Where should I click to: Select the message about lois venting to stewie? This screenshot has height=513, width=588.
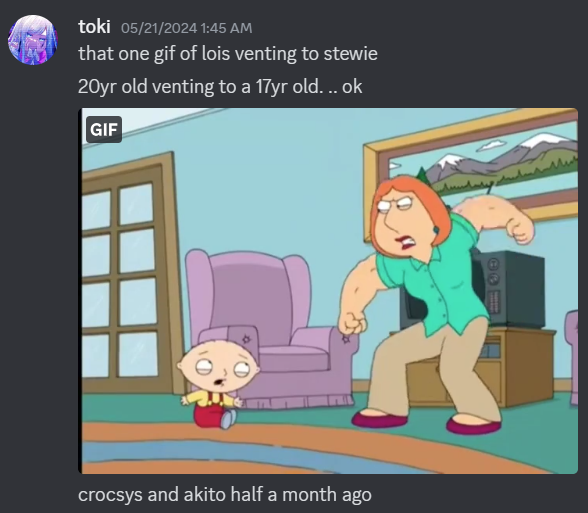[x=228, y=54]
